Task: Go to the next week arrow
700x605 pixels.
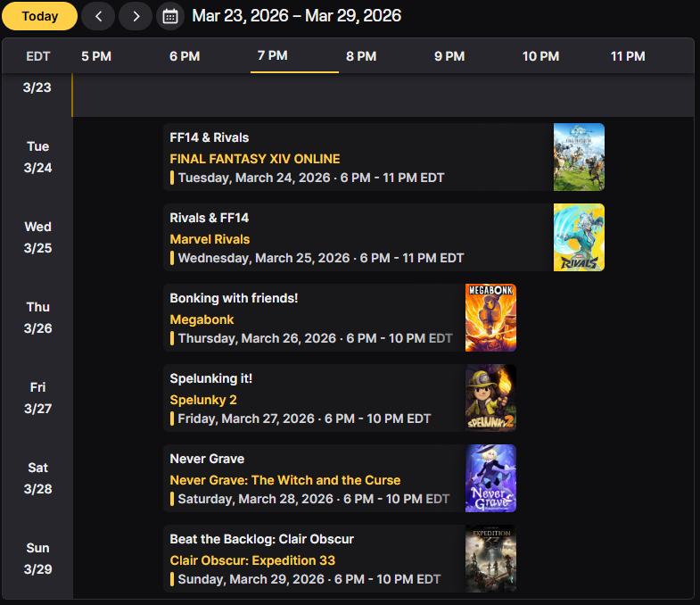Action: click(x=136, y=16)
